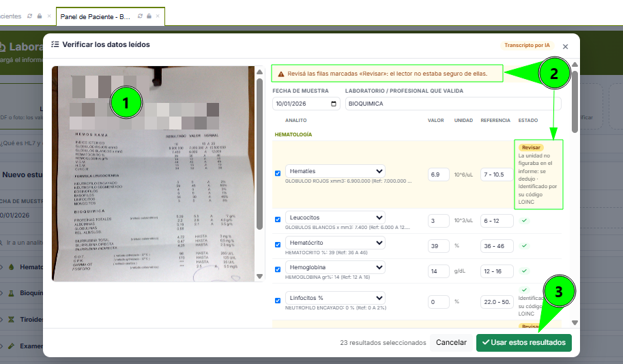Click the down arrow of the image scrollbar
This screenshot has width=623, height=364.
(x=259, y=276)
